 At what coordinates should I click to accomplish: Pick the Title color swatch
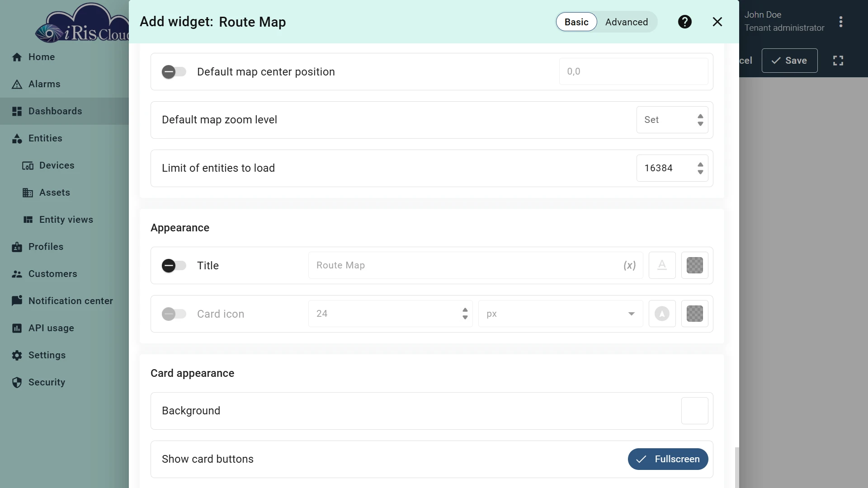pos(695,265)
